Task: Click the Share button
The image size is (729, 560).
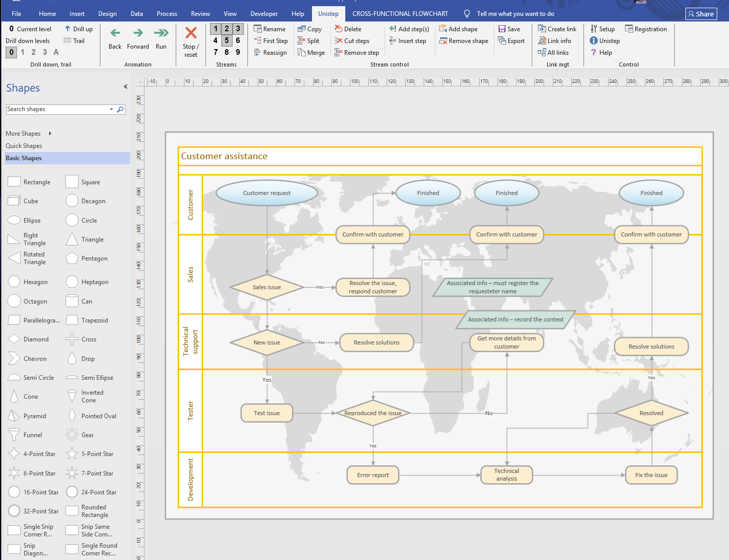Action: click(x=701, y=14)
